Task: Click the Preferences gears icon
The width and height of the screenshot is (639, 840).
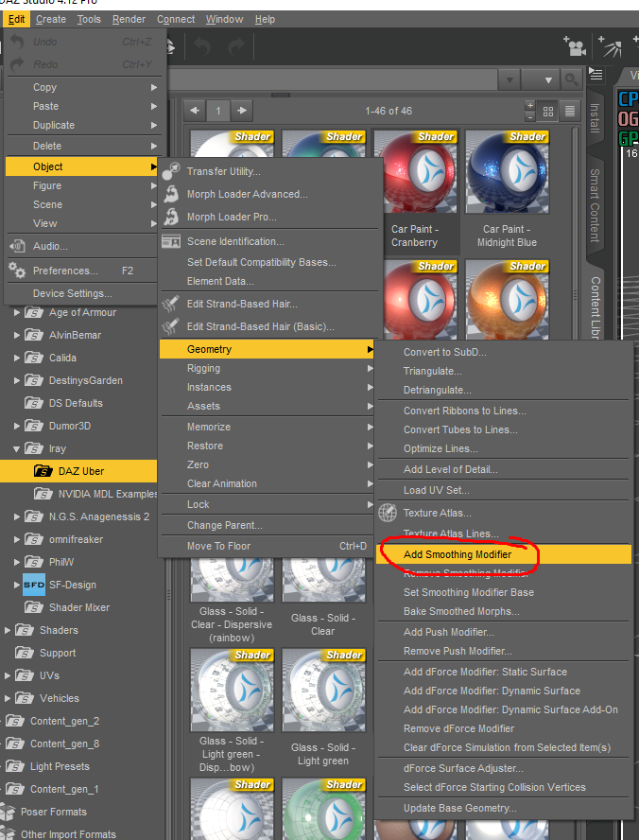Action: [x=17, y=270]
